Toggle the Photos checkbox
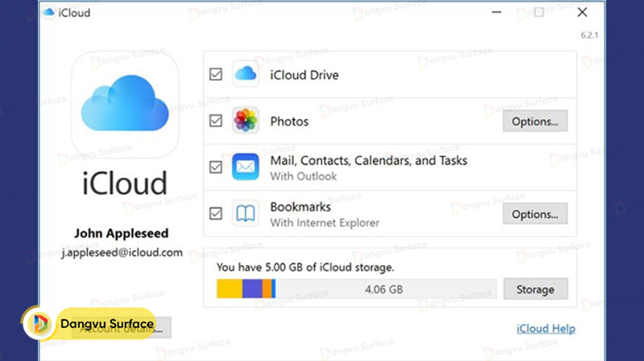 pyautogui.click(x=216, y=121)
